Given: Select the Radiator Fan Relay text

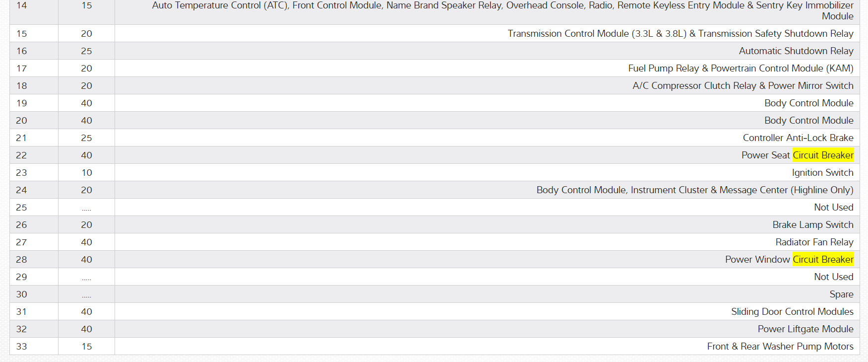Looking at the screenshot, I should pyautogui.click(x=814, y=242).
